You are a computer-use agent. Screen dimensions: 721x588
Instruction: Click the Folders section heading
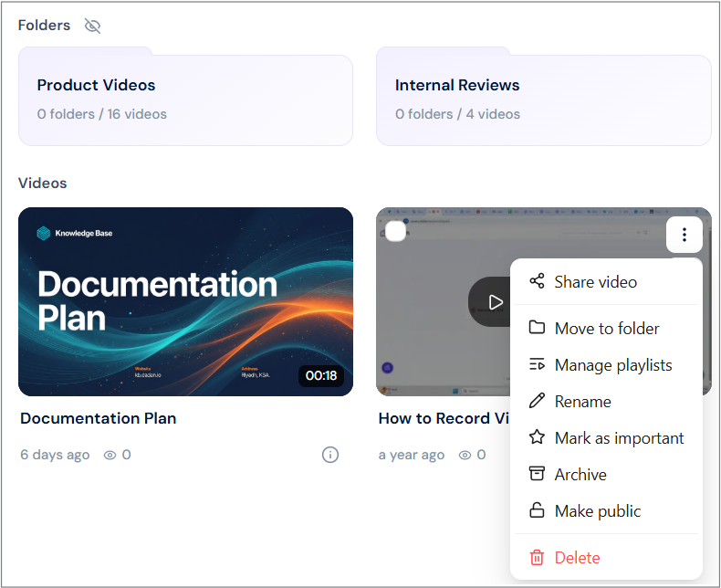44,26
